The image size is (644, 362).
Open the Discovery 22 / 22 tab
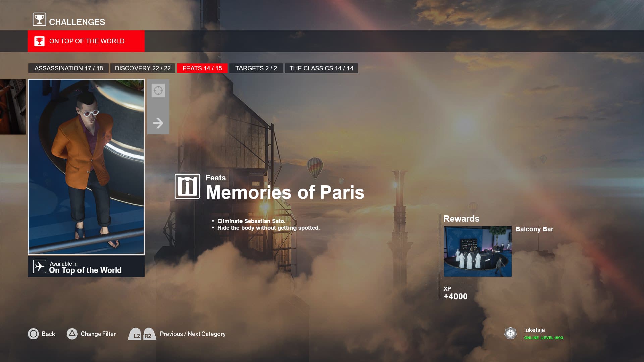click(x=143, y=68)
